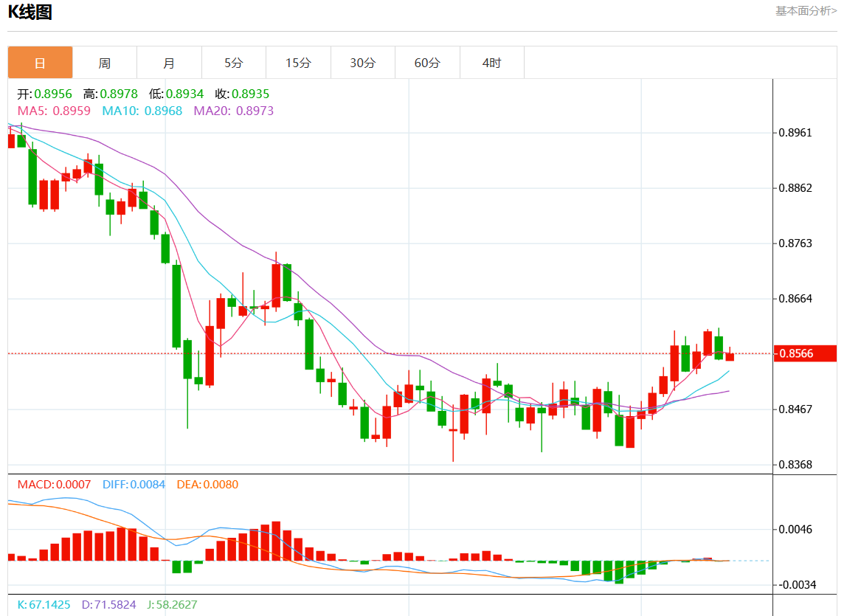
Task: Switch to the 周 weekly tab
Action: pyautogui.click(x=105, y=63)
